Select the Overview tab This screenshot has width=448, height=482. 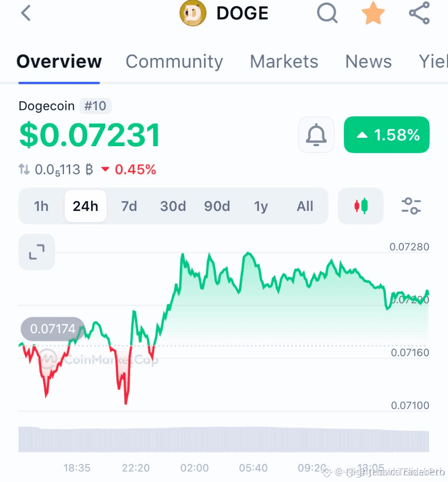coord(59,61)
